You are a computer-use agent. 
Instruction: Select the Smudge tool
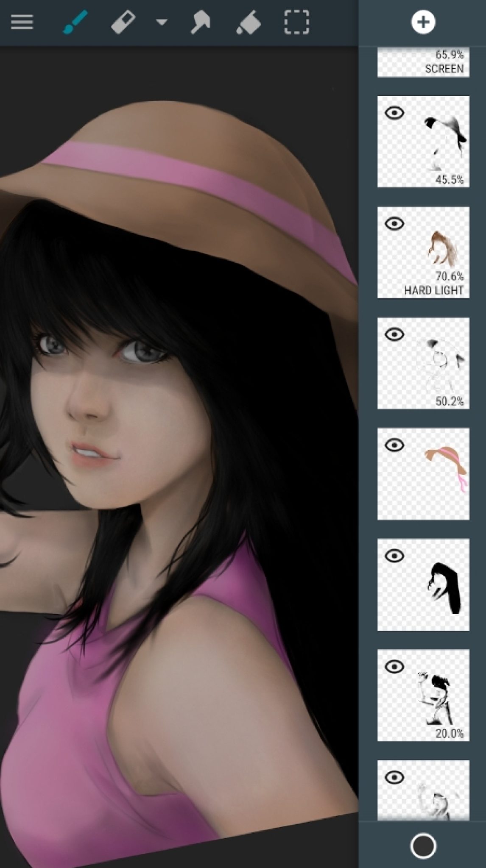click(x=200, y=22)
